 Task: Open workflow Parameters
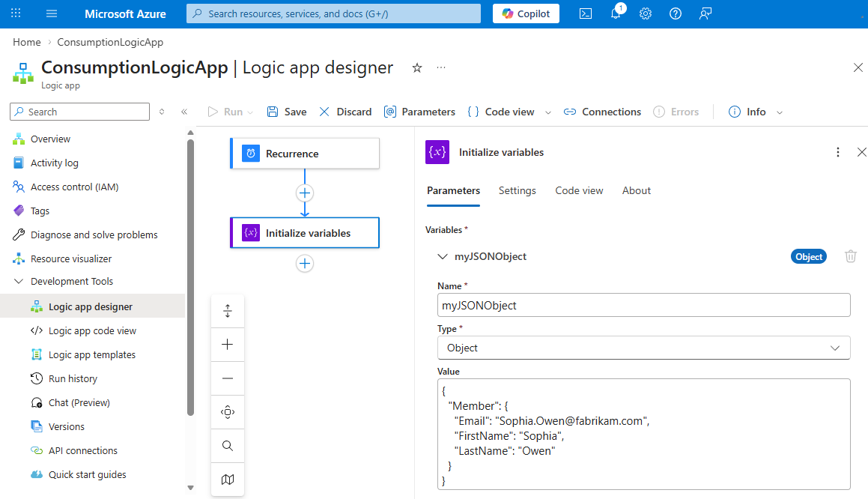[419, 112]
